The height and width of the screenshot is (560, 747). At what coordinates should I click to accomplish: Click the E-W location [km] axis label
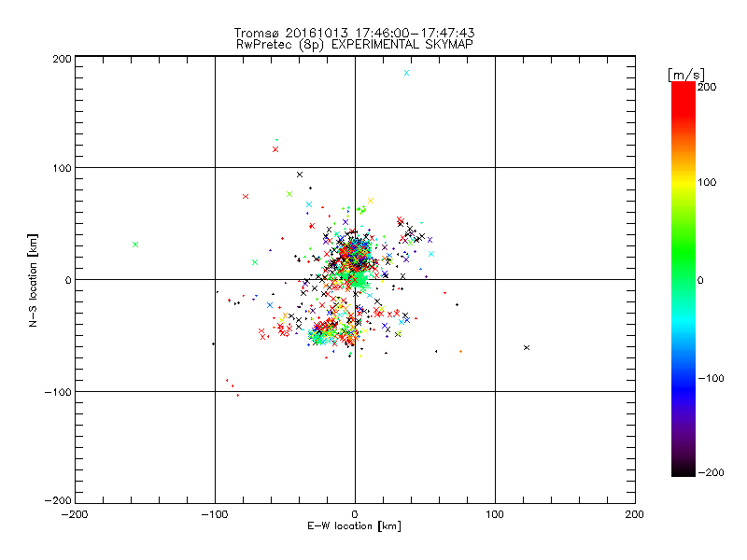(354, 526)
